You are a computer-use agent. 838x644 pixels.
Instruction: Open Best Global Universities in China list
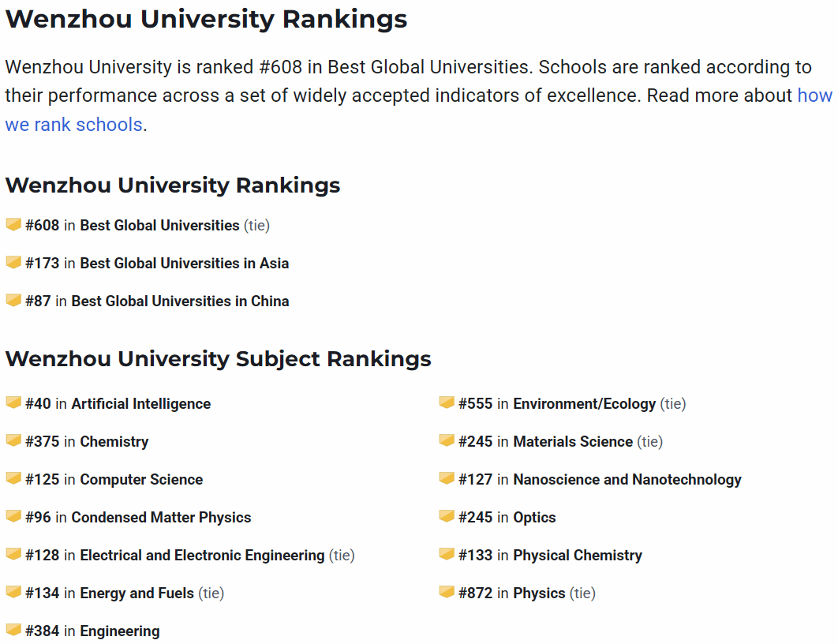click(180, 301)
